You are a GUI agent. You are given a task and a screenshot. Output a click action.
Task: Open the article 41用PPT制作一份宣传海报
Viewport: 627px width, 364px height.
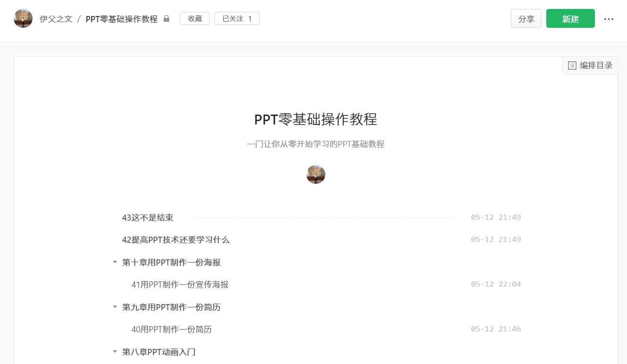coord(180,285)
